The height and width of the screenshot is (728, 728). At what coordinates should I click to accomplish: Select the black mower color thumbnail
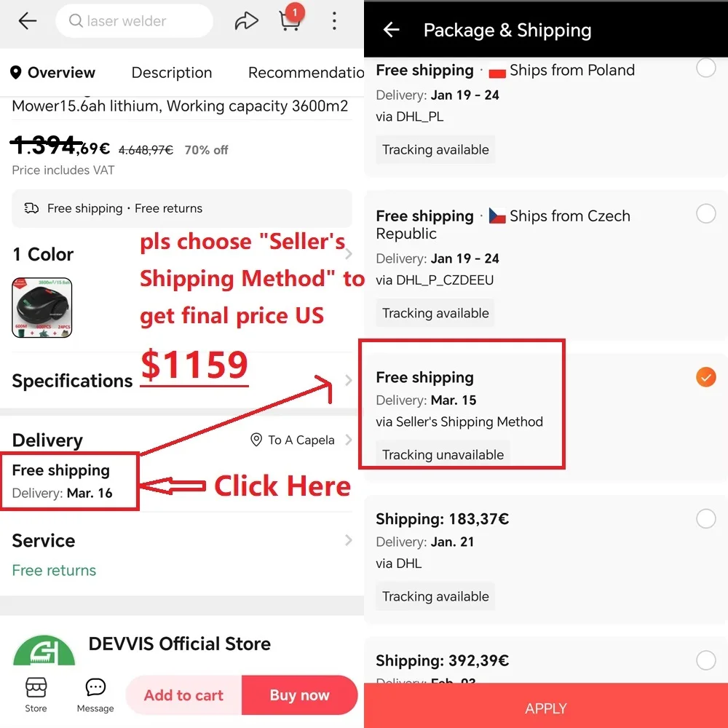click(41, 307)
